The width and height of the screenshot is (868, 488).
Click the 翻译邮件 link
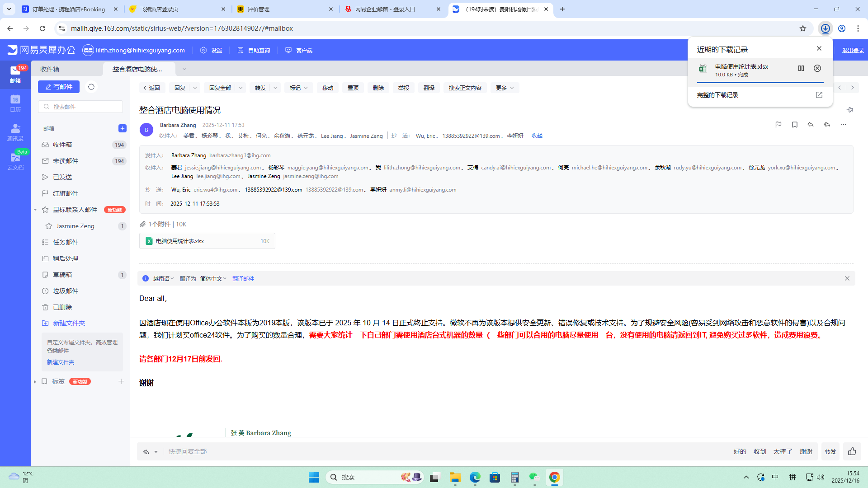(243, 279)
